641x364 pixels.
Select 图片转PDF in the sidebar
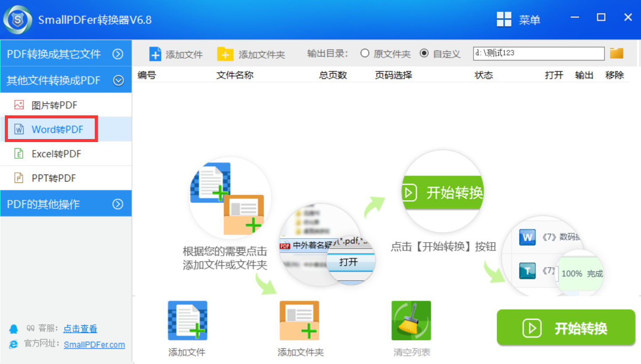[x=54, y=105]
